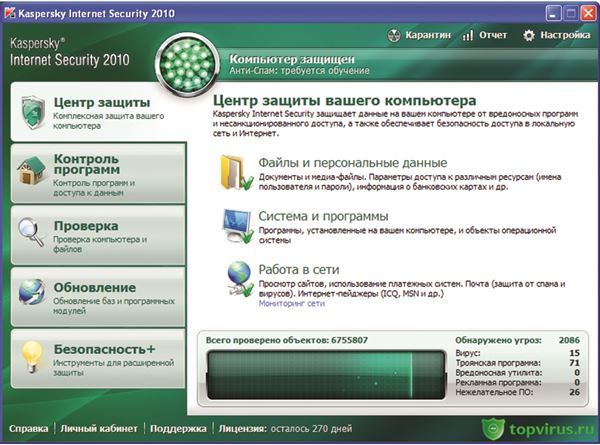The image size is (600, 445).
Task: Open Система и программы heading
Action: pyautogui.click(x=323, y=216)
